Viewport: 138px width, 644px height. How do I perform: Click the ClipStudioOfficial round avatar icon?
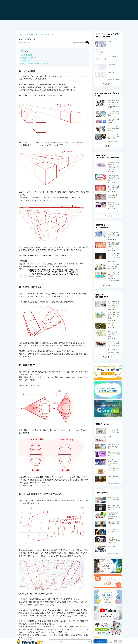coord(87,43)
